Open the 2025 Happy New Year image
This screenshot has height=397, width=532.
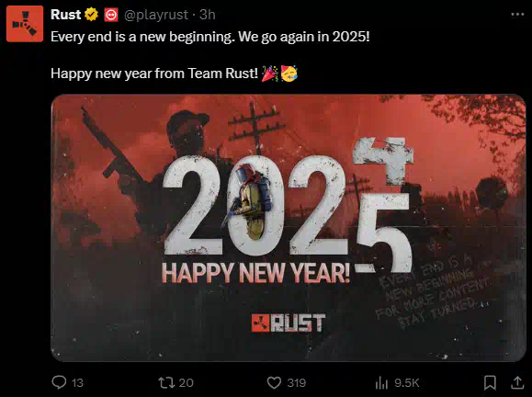[289, 228]
